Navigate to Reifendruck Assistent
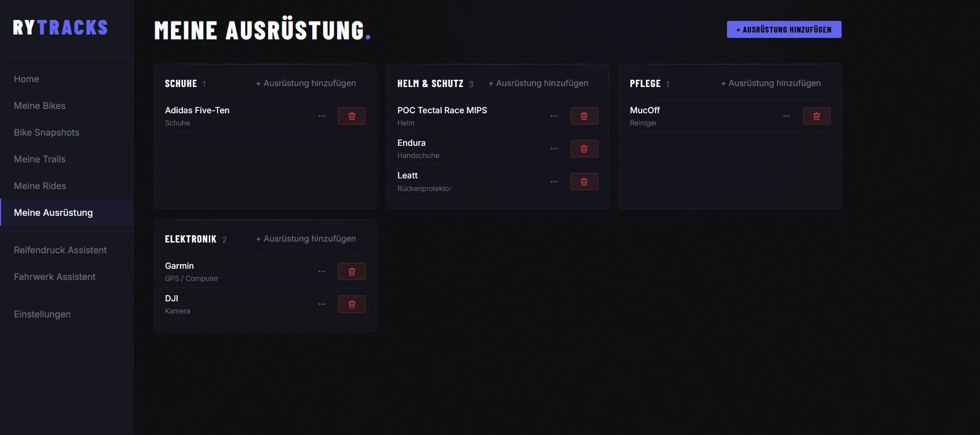Screen dimensions: 980x435 coord(60,250)
